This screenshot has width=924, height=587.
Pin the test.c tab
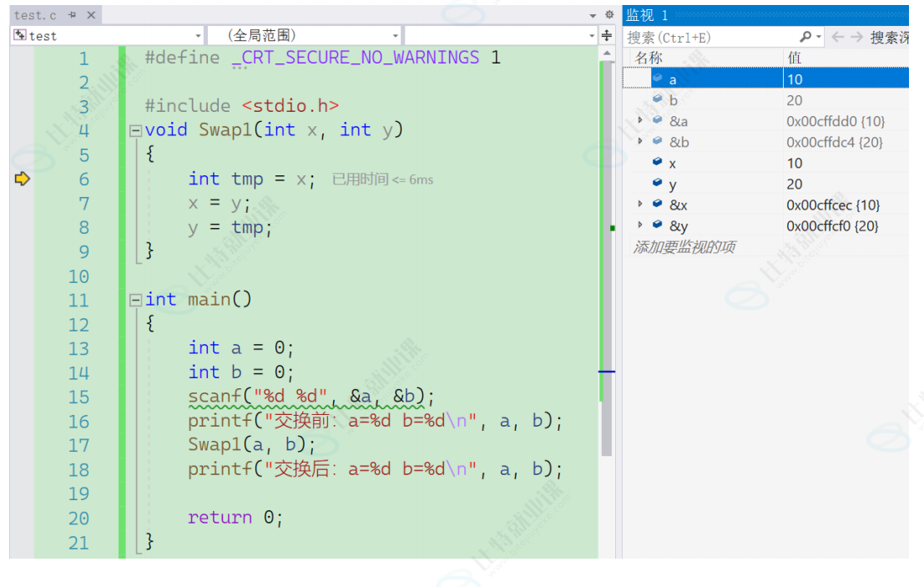click(72, 15)
